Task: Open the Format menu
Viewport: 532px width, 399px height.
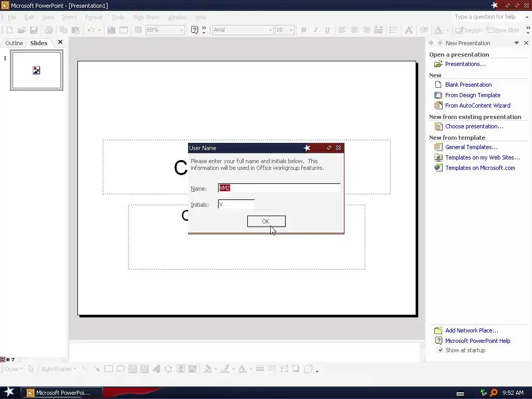Action: tap(94, 17)
